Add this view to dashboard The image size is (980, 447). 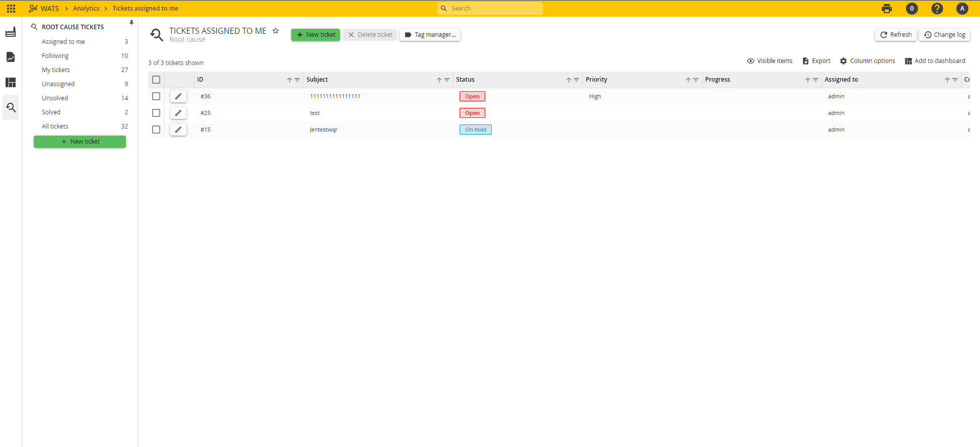935,61
